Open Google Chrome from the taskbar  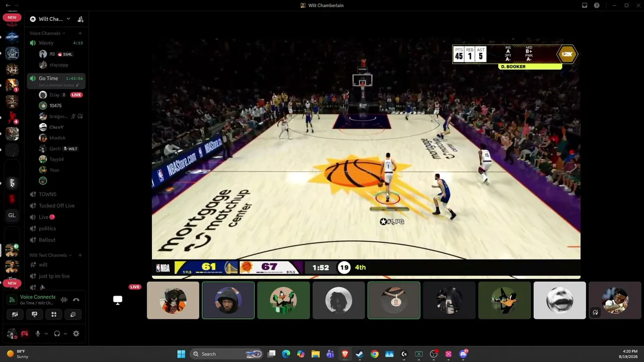(374, 354)
